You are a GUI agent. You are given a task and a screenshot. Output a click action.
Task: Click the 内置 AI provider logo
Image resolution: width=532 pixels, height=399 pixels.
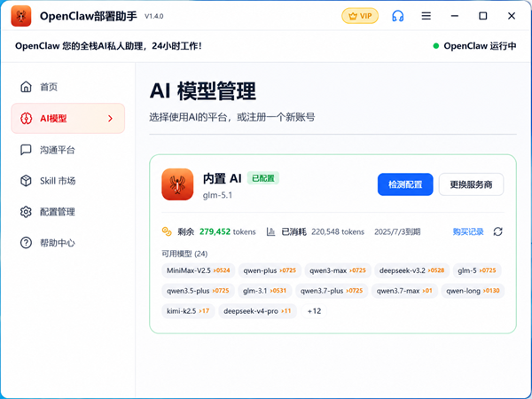click(x=177, y=184)
